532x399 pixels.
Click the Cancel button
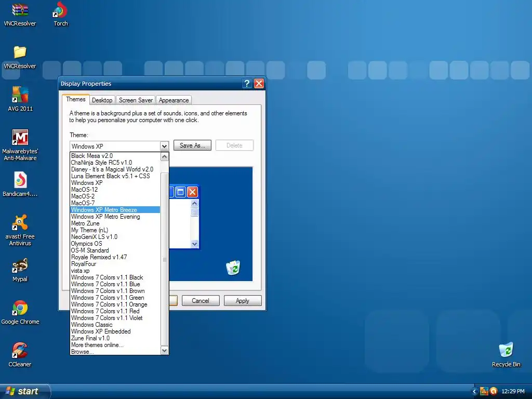point(201,301)
